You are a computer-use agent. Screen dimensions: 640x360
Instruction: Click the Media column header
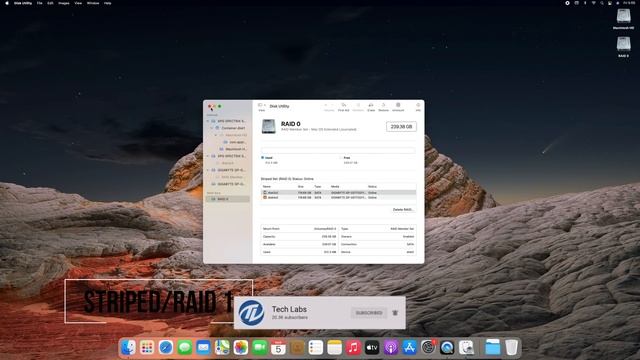coord(335,187)
